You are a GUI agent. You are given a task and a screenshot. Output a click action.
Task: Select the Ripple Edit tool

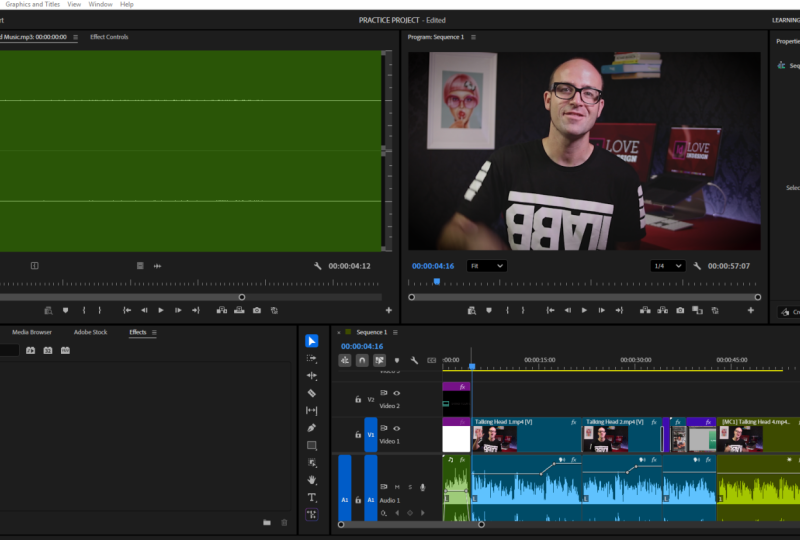312,376
